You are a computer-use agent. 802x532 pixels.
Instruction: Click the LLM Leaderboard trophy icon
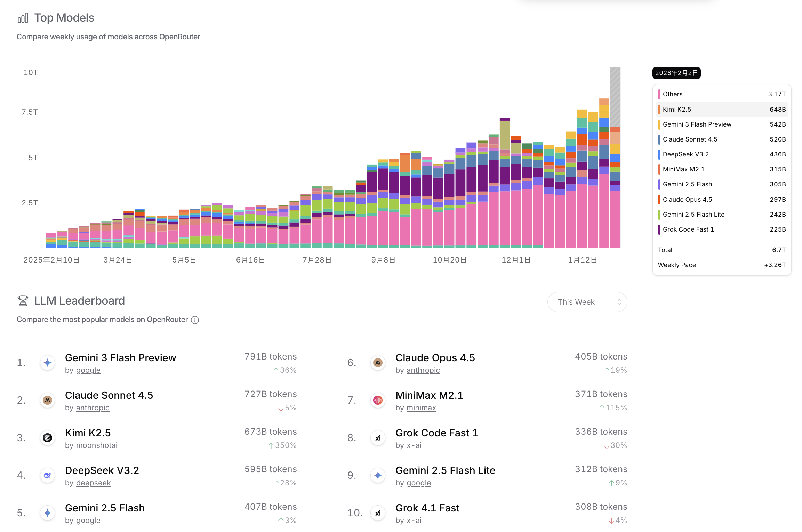click(23, 301)
